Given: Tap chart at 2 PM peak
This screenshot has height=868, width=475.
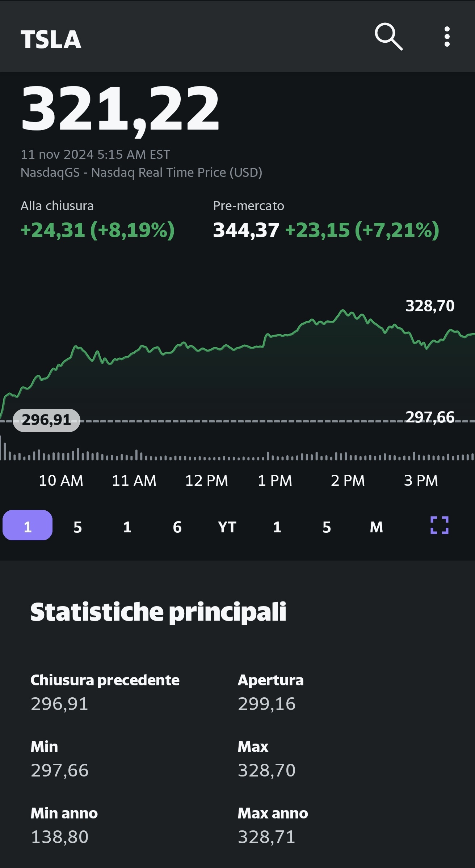Looking at the screenshot, I should tap(343, 311).
